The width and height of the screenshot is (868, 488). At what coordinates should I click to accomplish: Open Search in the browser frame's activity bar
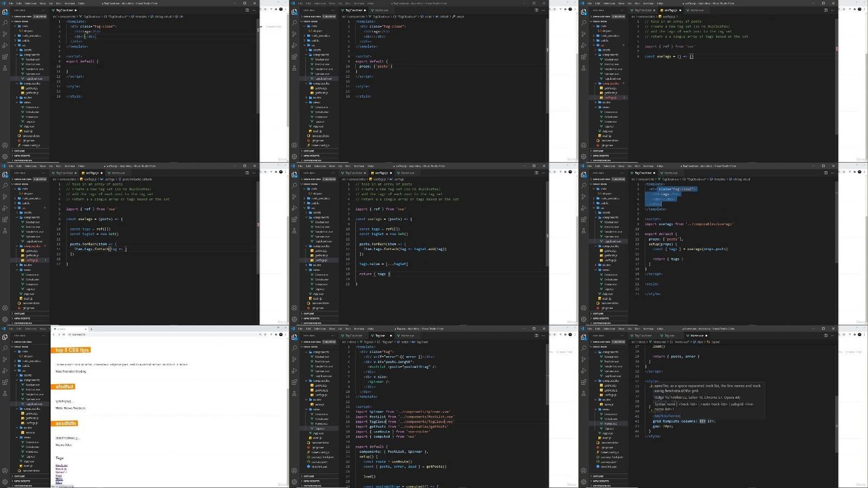(x=5, y=348)
